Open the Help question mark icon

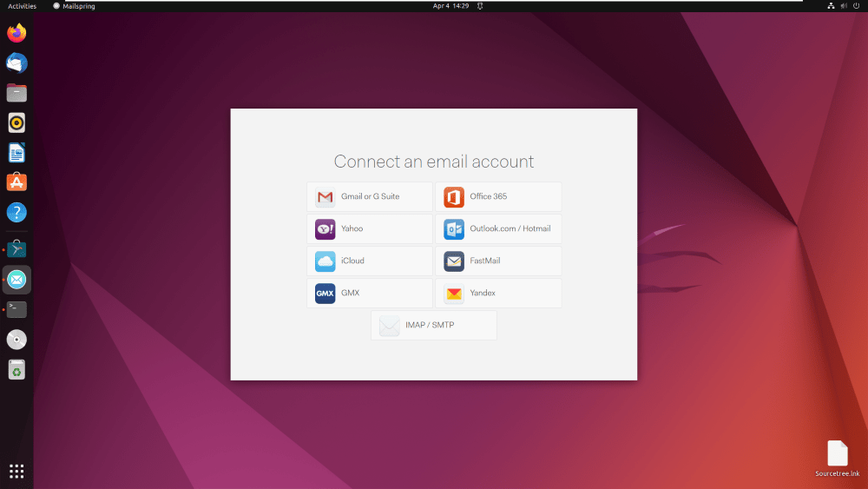(x=16, y=212)
